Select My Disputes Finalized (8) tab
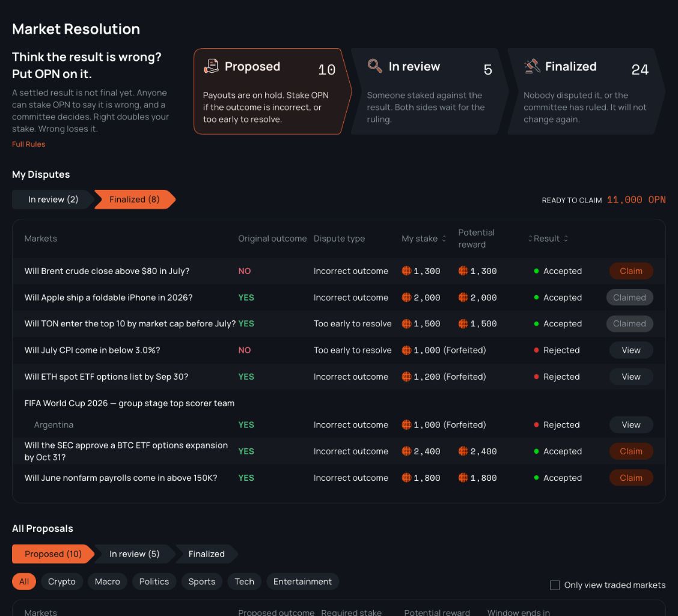 [135, 200]
